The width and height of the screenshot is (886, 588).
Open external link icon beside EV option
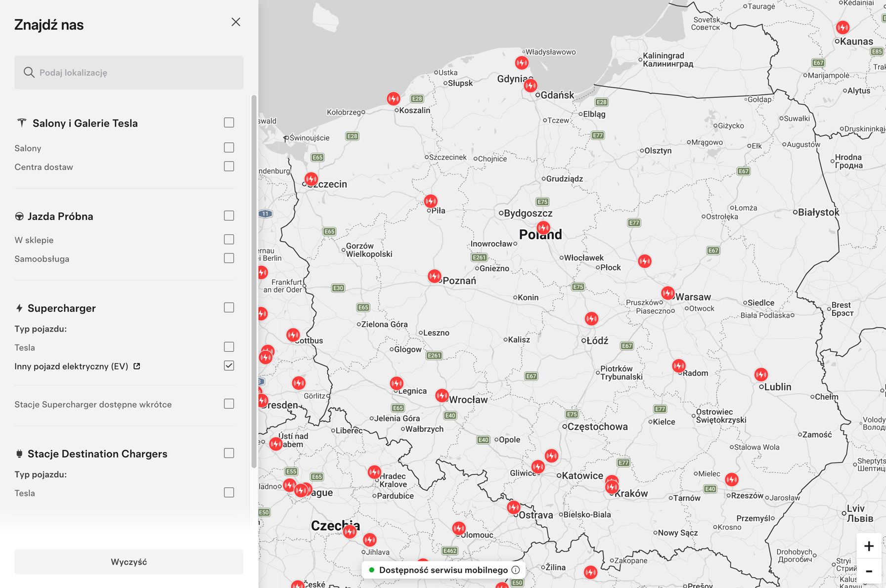tap(137, 366)
